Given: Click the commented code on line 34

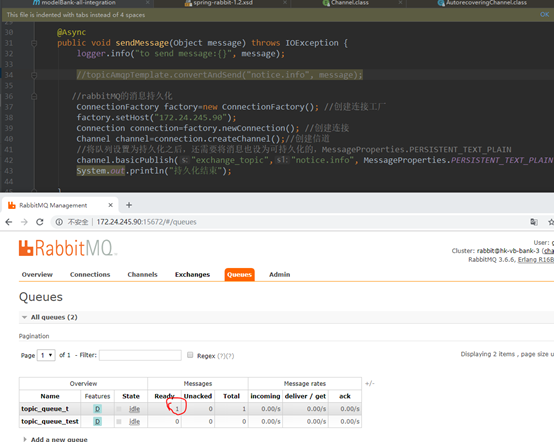Looking at the screenshot, I should [x=219, y=75].
